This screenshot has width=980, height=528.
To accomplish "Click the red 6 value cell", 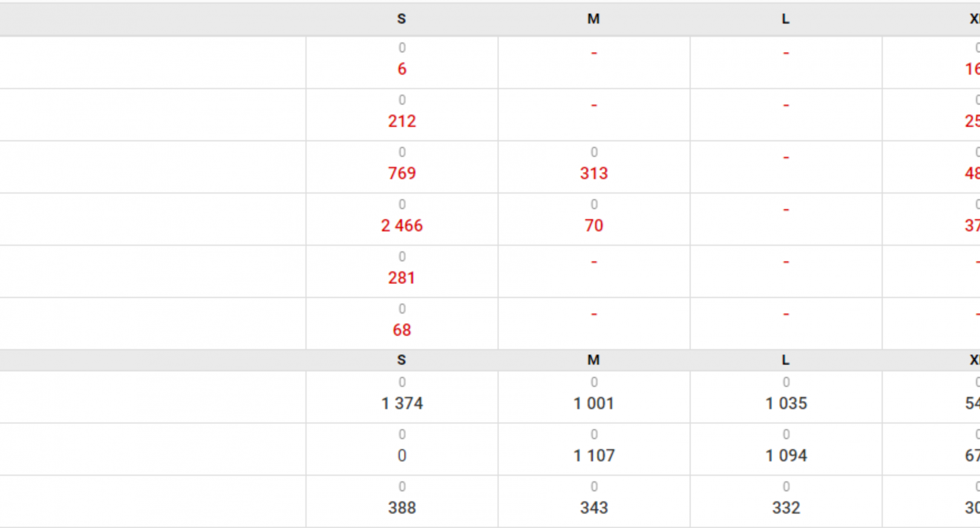I will click(x=402, y=69).
